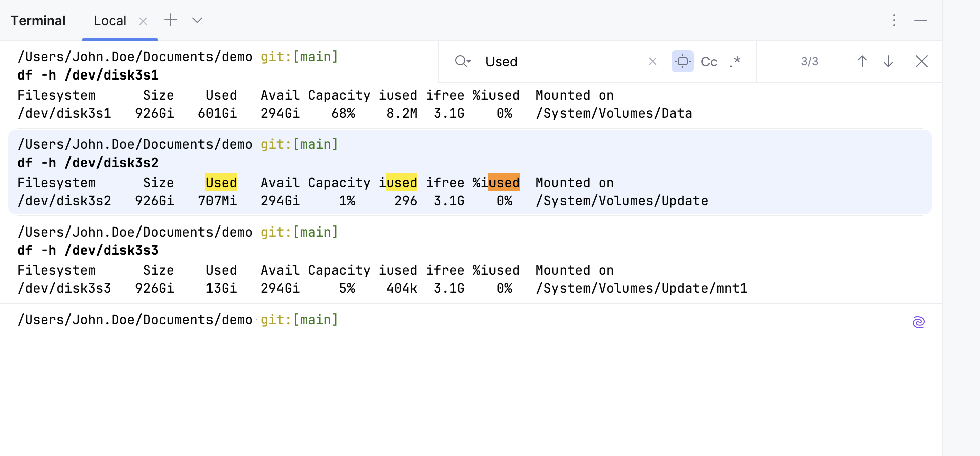
Task: Click the search field containing "Used"
Action: (x=559, y=61)
